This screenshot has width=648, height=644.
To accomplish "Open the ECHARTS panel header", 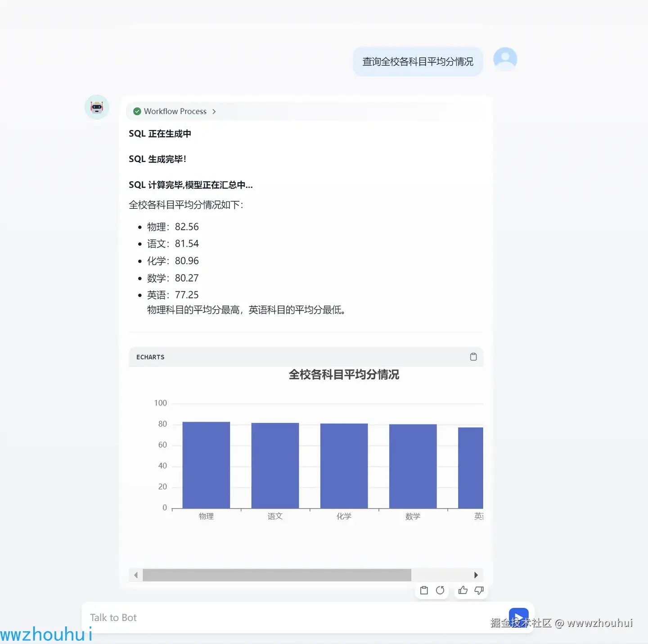I will (x=150, y=357).
